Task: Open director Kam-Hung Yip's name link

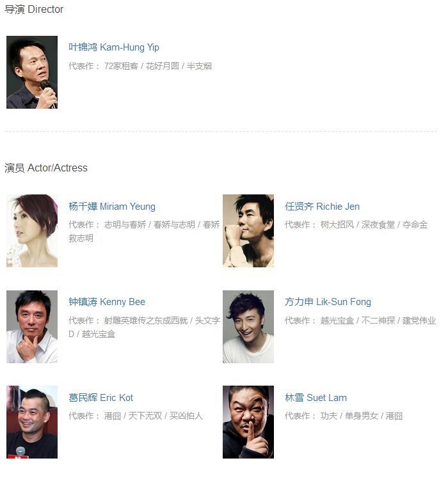Action: (x=114, y=47)
